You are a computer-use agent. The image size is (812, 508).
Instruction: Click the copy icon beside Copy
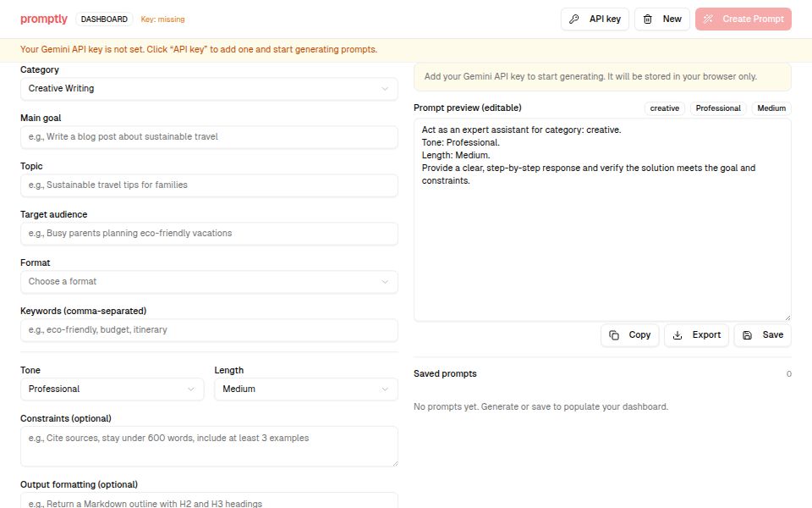click(614, 335)
